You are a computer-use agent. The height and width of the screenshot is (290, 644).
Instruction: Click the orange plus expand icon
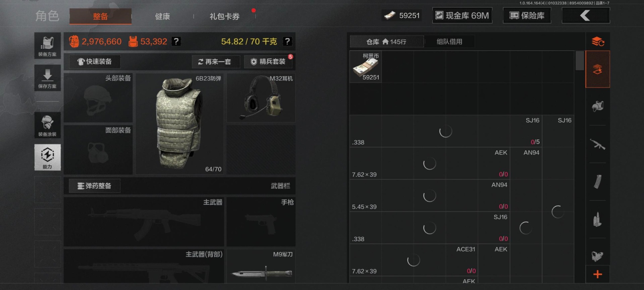[x=597, y=274]
